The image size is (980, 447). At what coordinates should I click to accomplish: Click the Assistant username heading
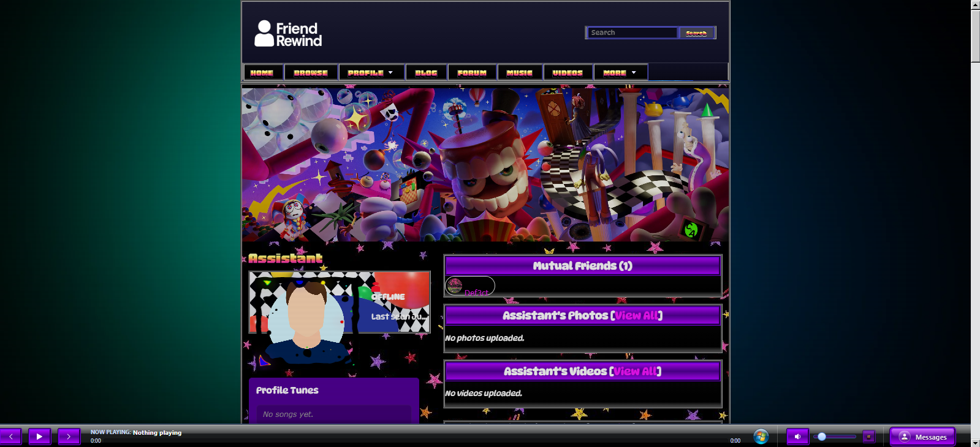(x=286, y=258)
